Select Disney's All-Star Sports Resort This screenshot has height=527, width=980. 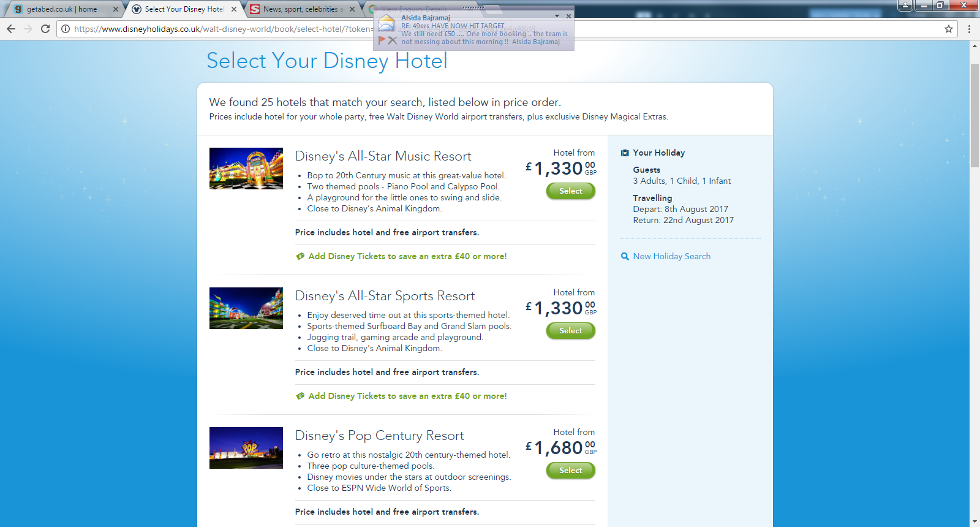click(571, 331)
